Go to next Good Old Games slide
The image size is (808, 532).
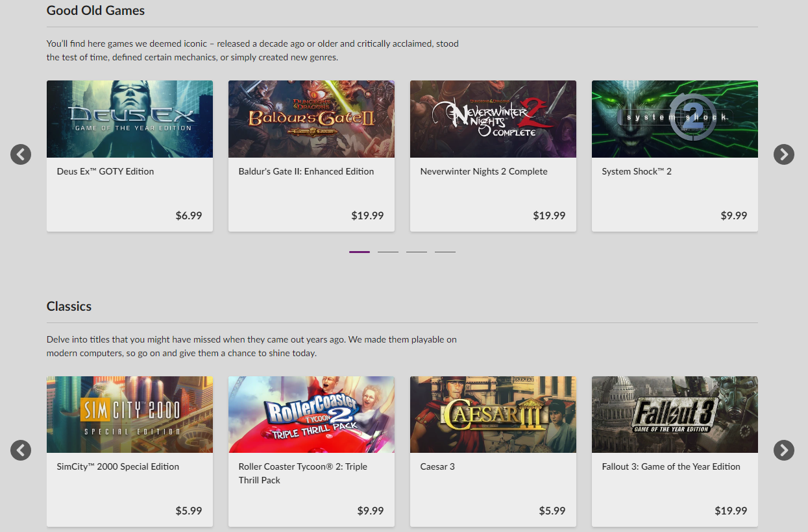[x=784, y=154]
